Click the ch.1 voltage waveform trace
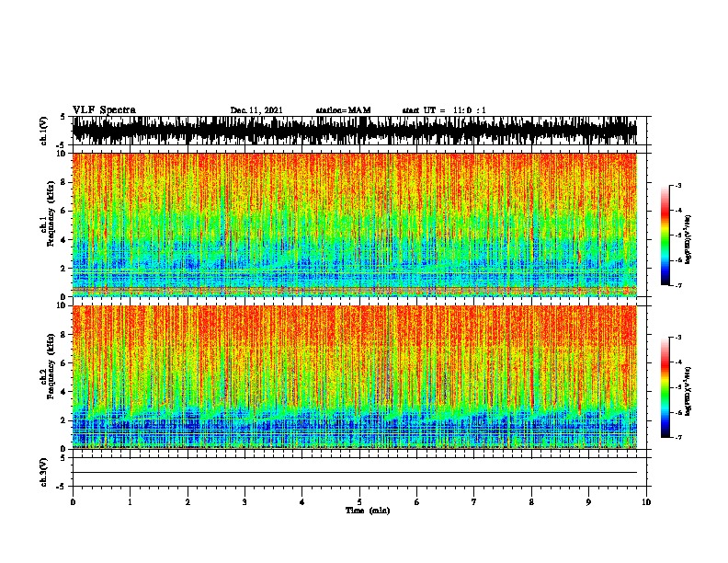728x563 pixels. pos(355,131)
